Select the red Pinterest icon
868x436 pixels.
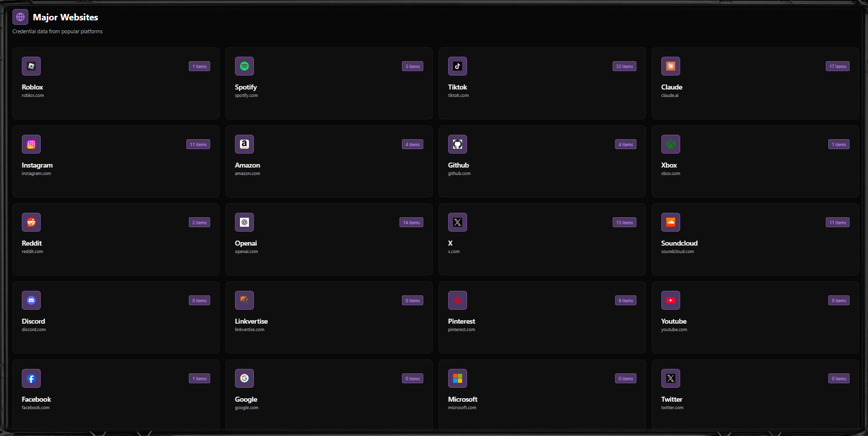(458, 300)
